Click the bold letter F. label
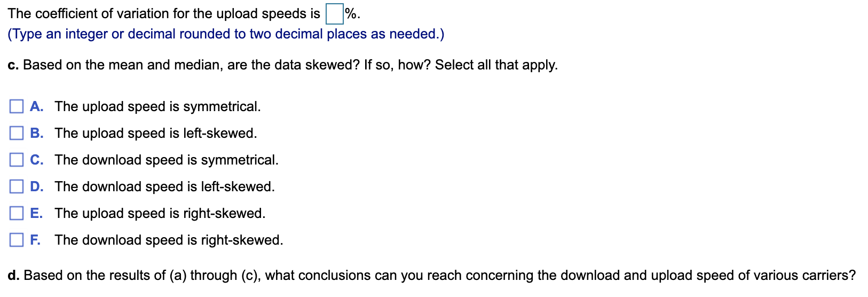 tap(35, 240)
